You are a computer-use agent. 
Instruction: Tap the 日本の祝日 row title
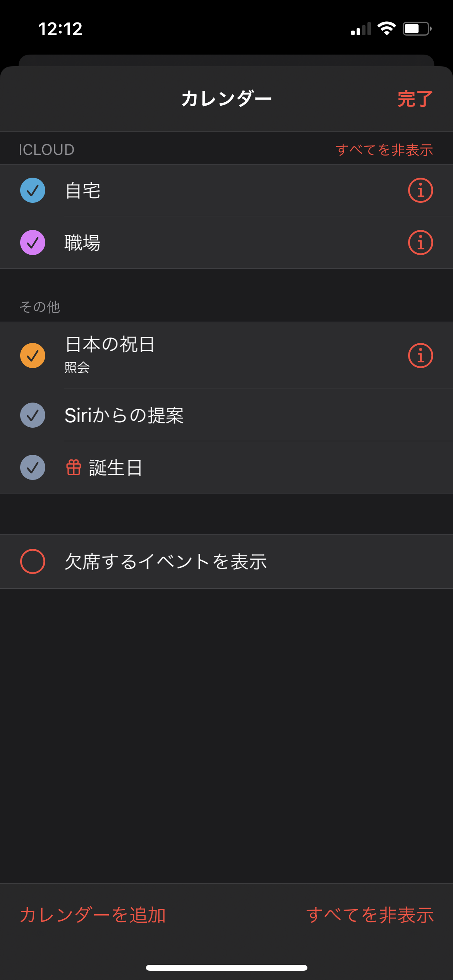click(x=110, y=344)
